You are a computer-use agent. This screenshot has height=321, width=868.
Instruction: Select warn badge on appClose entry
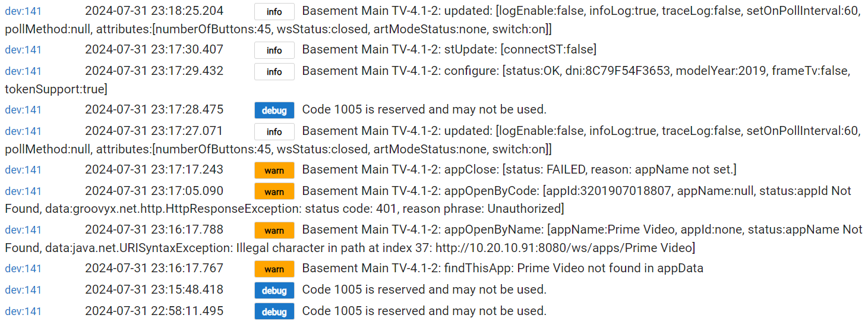tap(274, 171)
